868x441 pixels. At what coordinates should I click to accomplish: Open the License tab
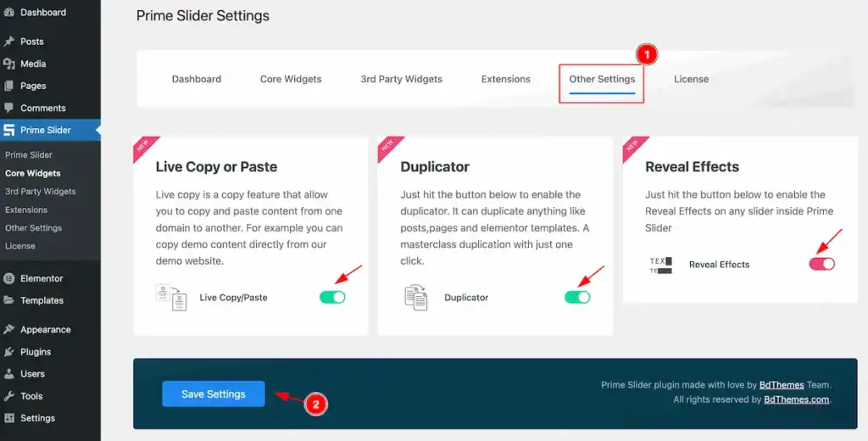(691, 79)
